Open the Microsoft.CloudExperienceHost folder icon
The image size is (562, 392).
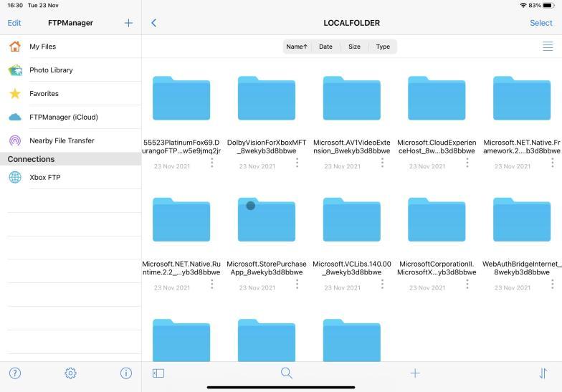(x=437, y=97)
